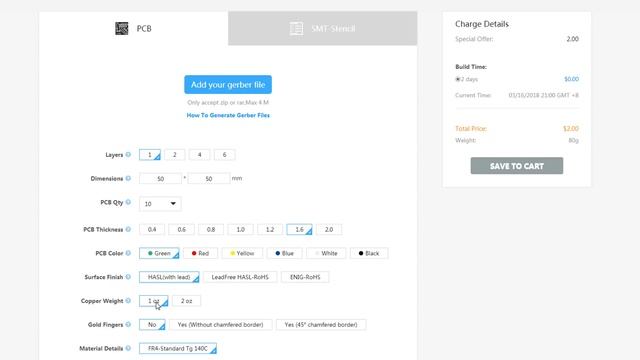Click Add your gerber file button
The image size is (640, 360).
[x=228, y=84]
